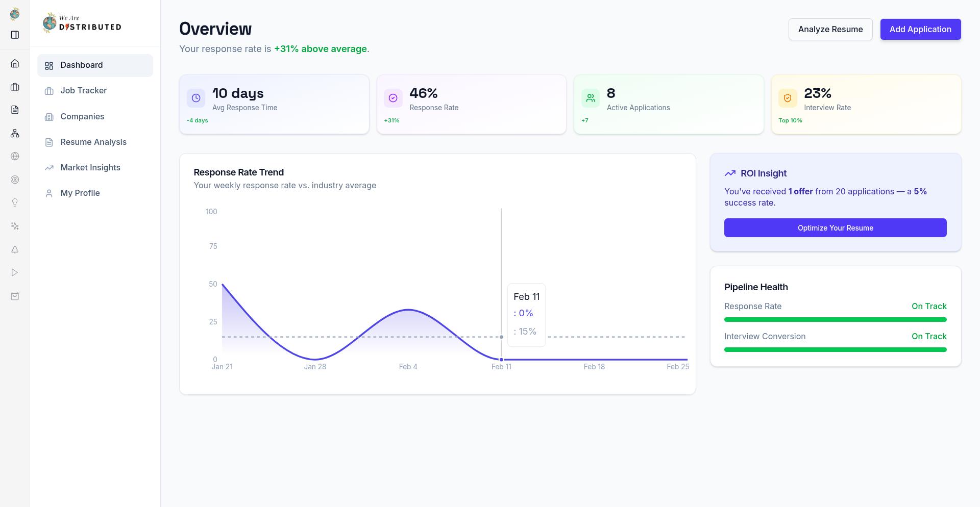
Task: Navigate to Market Insights
Action: [90, 167]
